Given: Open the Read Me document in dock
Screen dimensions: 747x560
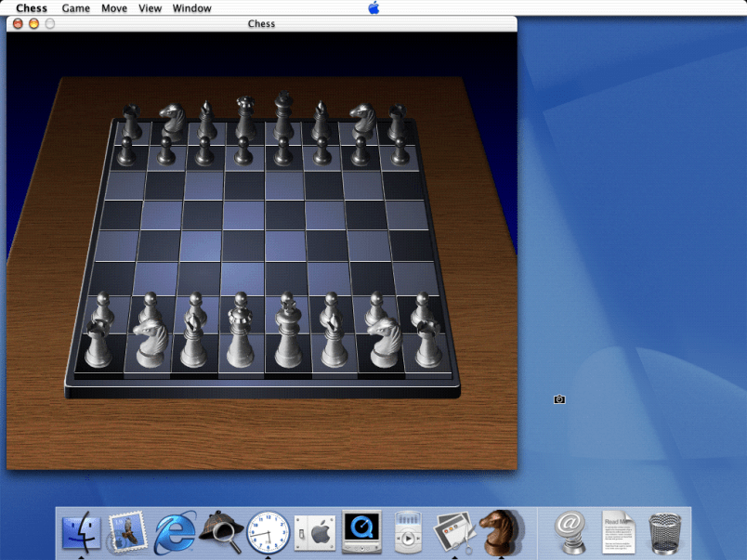Looking at the screenshot, I should 619,532.
